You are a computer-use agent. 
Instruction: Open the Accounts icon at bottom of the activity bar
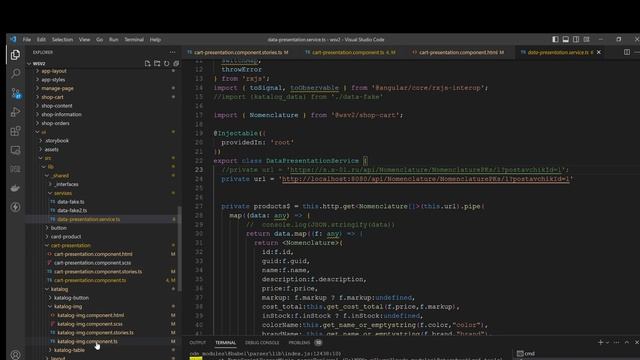click(x=16, y=355)
